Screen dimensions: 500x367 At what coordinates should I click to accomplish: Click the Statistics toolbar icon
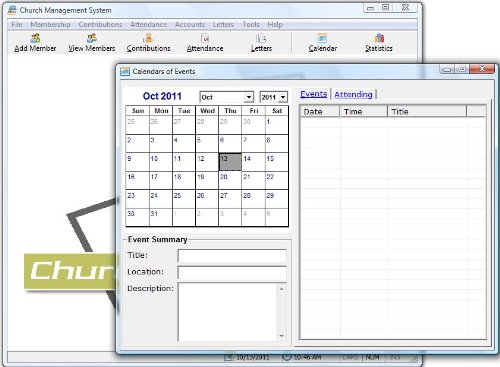pyautogui.click(x=379, y=38)
